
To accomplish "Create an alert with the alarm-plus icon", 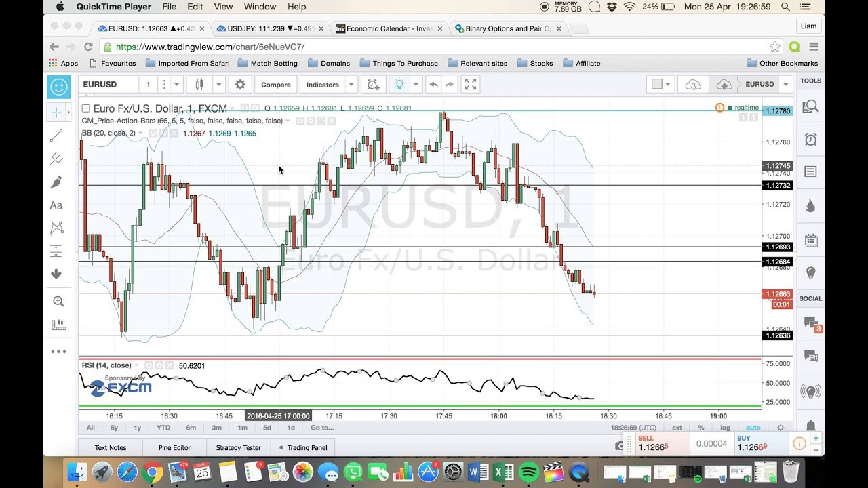I will (372, 85).
